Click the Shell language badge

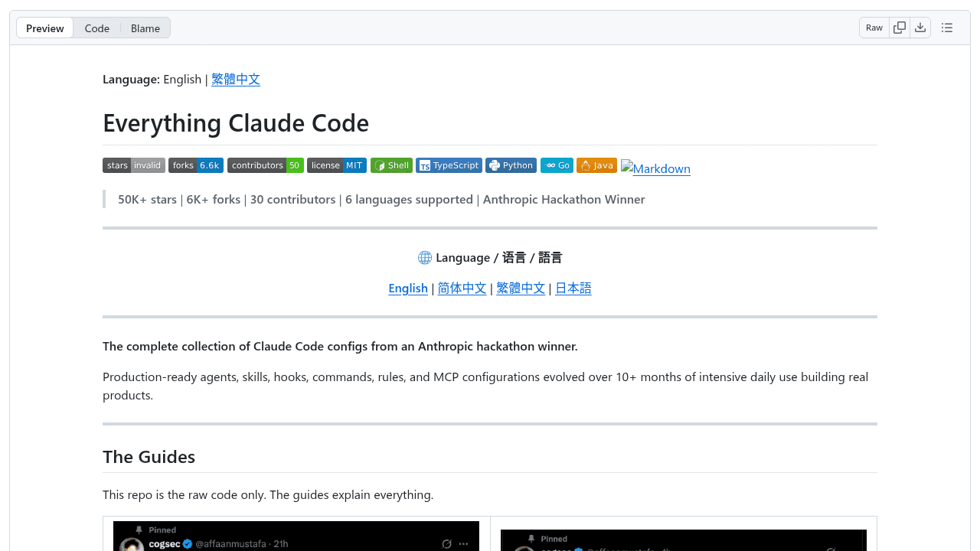[391, 165]
